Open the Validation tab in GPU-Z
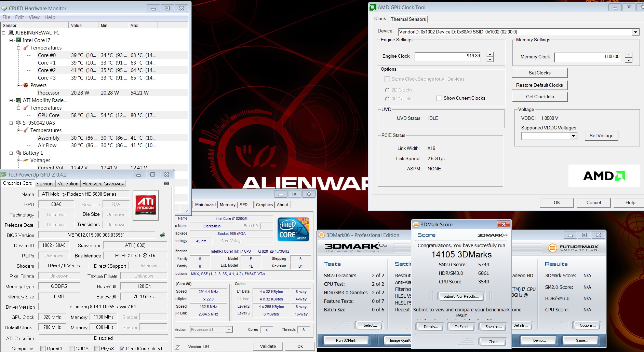Image resolution: width=644 pixels, height=352 pixels. (68, 184)
